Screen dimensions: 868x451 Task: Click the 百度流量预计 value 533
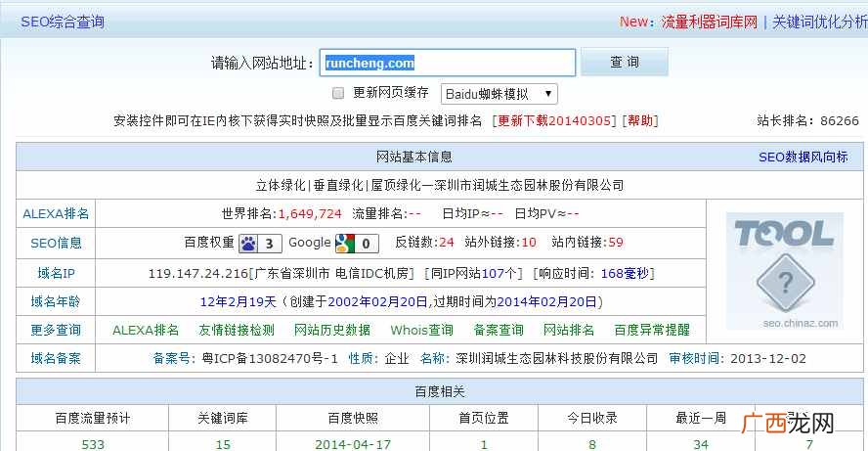[x=93, y=444]
